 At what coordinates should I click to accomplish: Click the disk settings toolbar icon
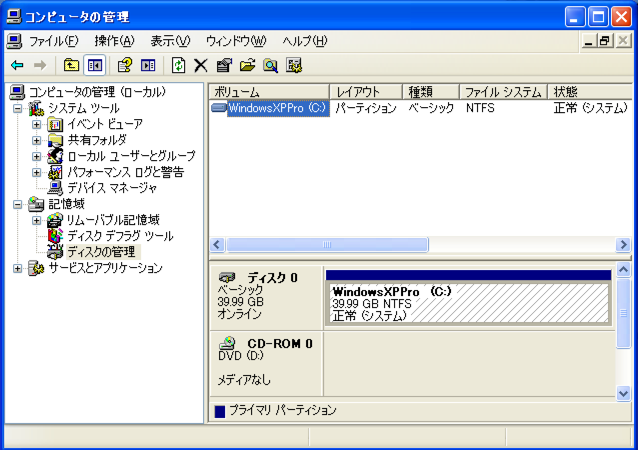coord(294,65)
